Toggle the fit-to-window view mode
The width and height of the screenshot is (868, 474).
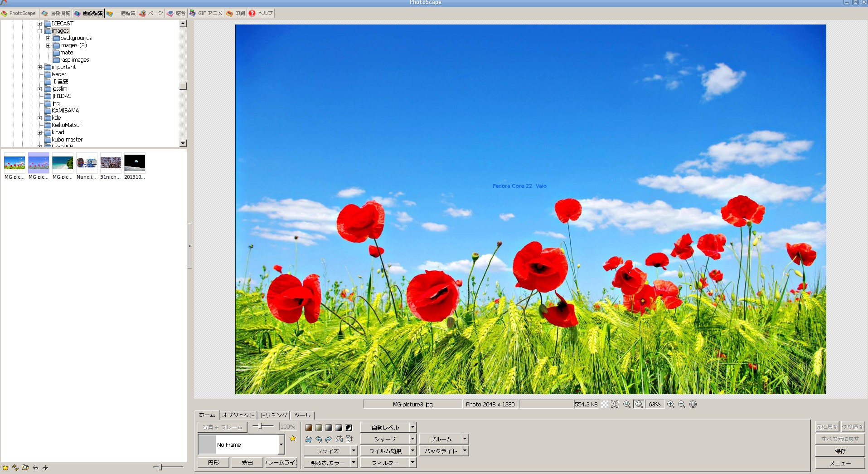pyautogui.click(x=639, y=404)
